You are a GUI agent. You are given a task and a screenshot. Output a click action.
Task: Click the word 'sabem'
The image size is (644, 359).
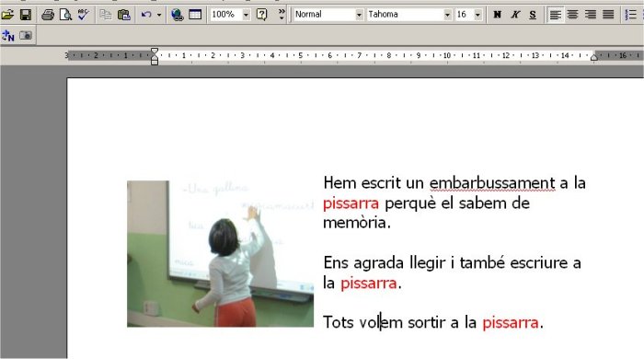click(482, 203)
